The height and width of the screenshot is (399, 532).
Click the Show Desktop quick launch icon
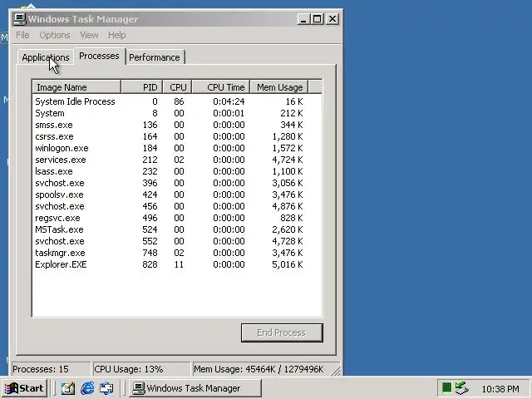pos(68,388)
